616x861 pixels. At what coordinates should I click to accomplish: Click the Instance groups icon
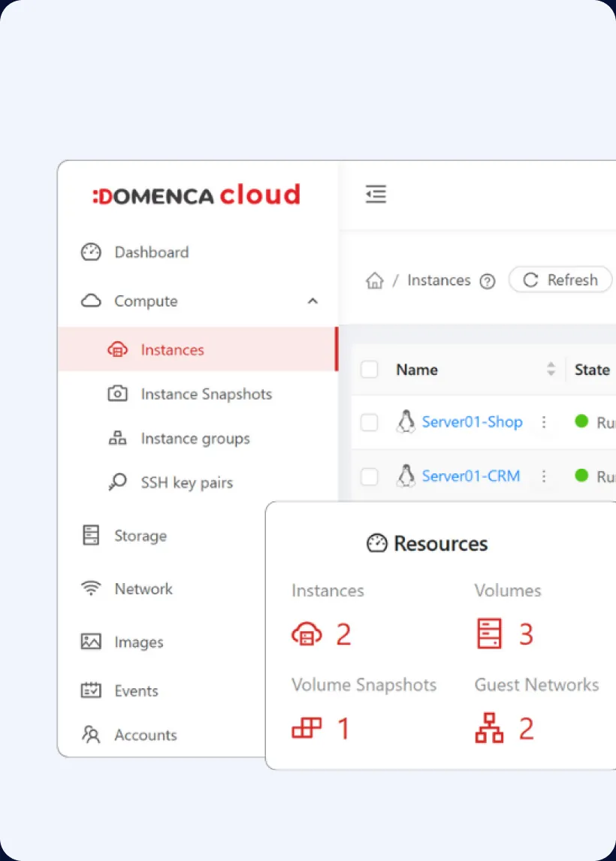117,438
